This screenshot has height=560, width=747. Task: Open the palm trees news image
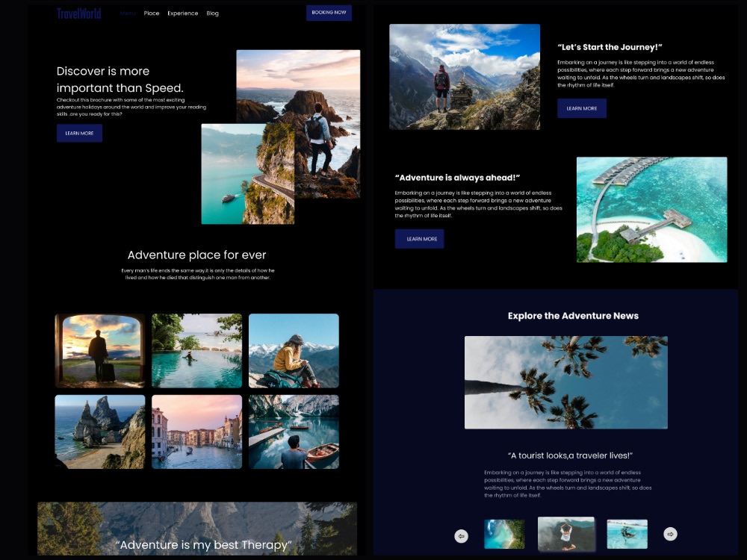pyautogui.click(x=566, y=382)
